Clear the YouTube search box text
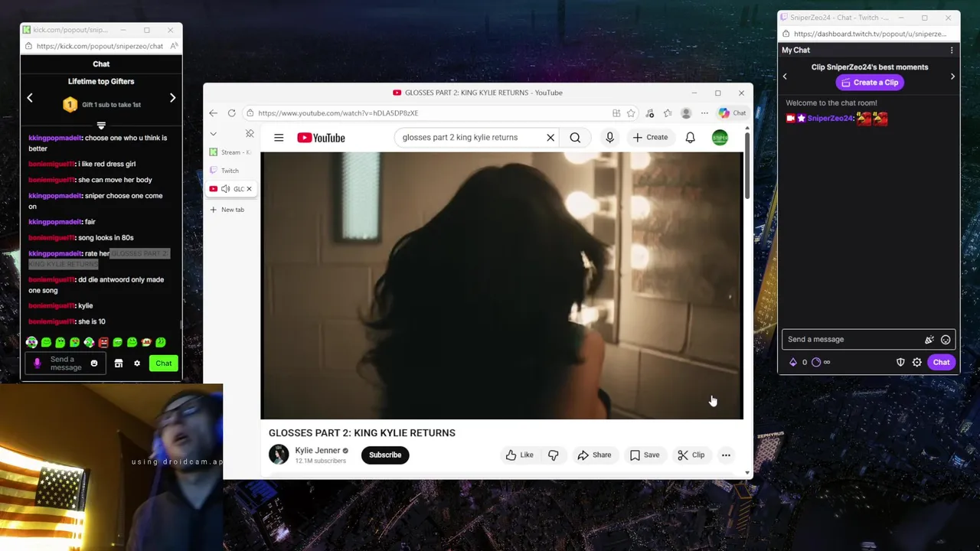980x551 pixels. pos(550,138)
